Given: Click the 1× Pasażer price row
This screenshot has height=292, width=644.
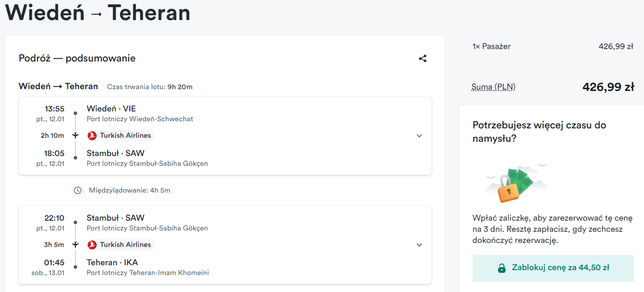Looking at the screenshot, I should [x=553, y=46].
